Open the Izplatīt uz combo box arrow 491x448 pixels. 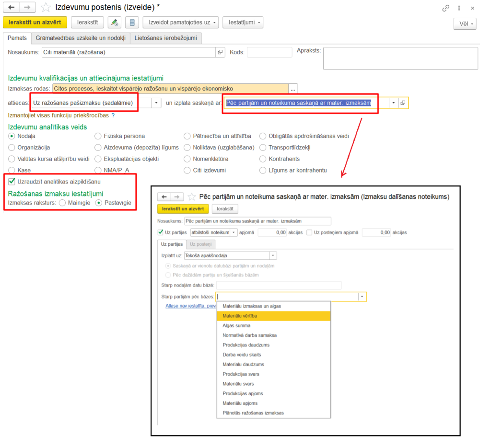(273, 256)
